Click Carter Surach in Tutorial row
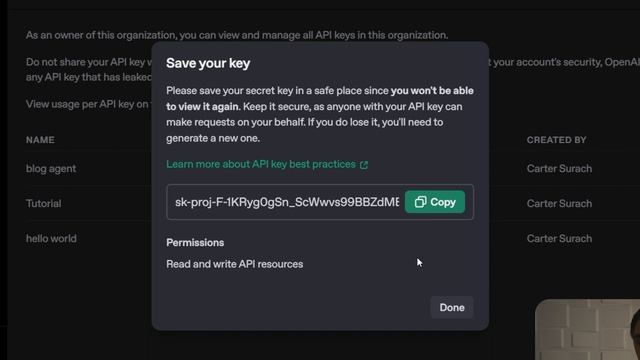Screen dimensions: 640x360 pos(559,203)
